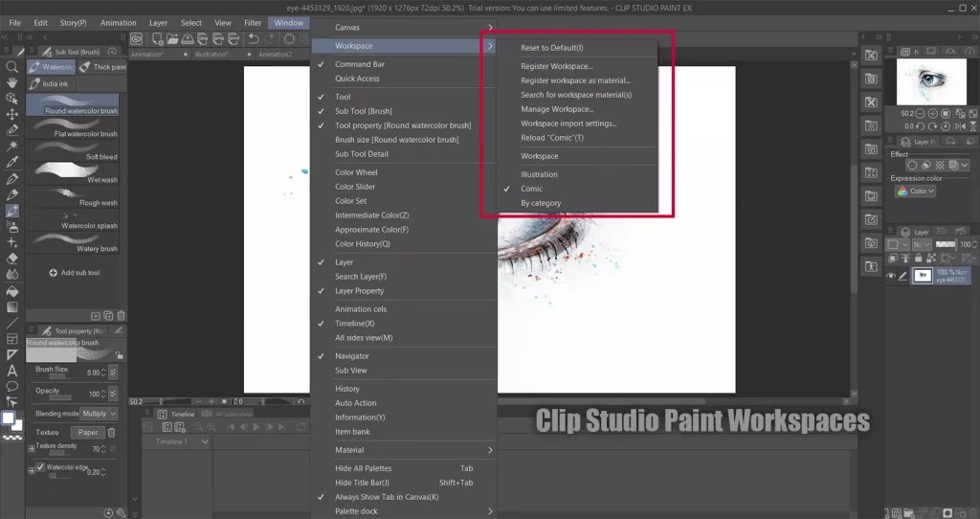This screenshot has height=519, width=980.
Task: Select the Zoom magnifier tool
Action: coord(11,66)
